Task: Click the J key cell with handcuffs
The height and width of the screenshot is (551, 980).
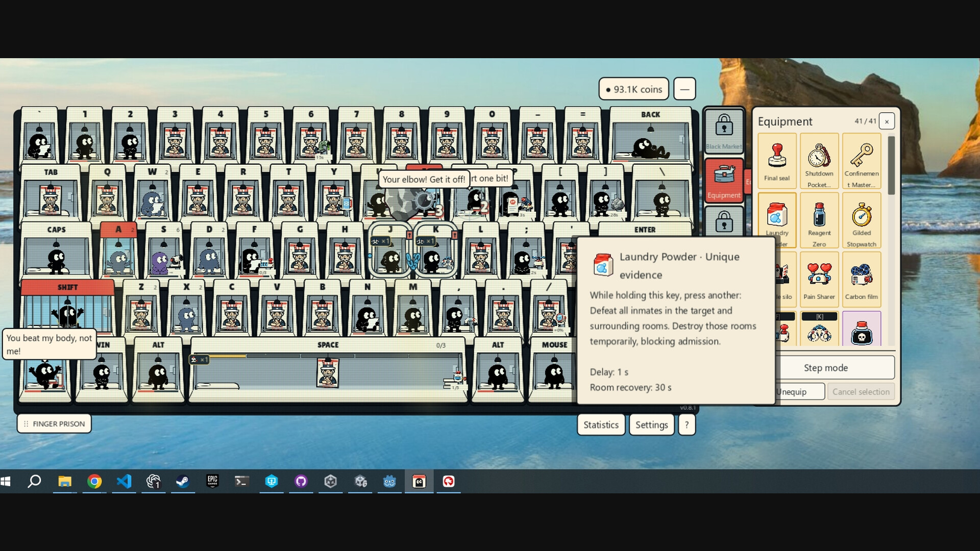Action: pos(390,250)
